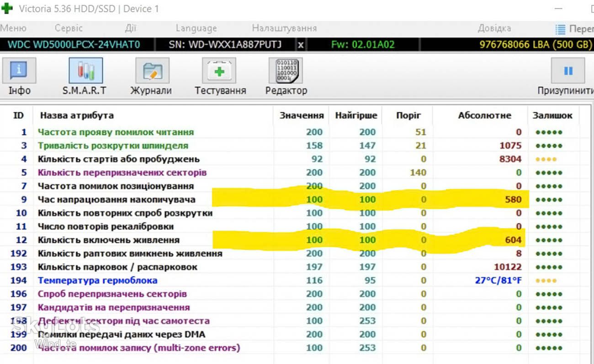Open the Журнали logs folder icon
The height and width of the screenshot is (364, 594).
[x=152, y=70]
